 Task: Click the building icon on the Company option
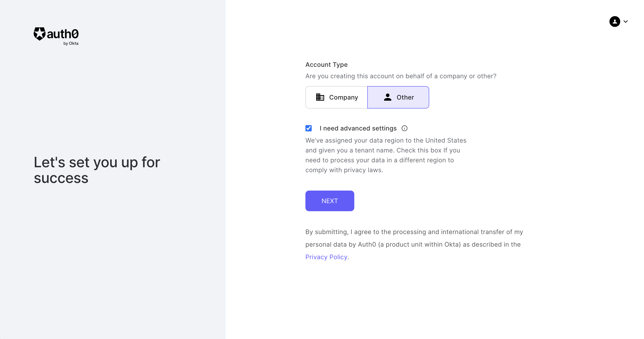320,97
